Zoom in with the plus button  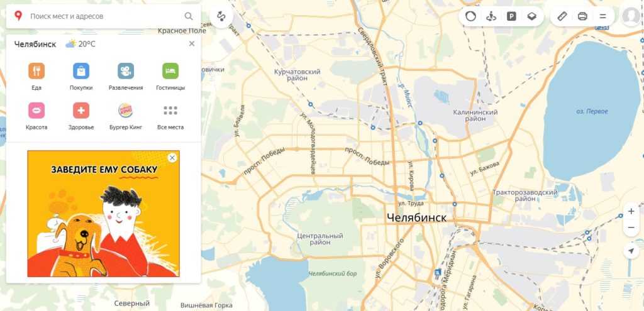[x=631, y=212]
